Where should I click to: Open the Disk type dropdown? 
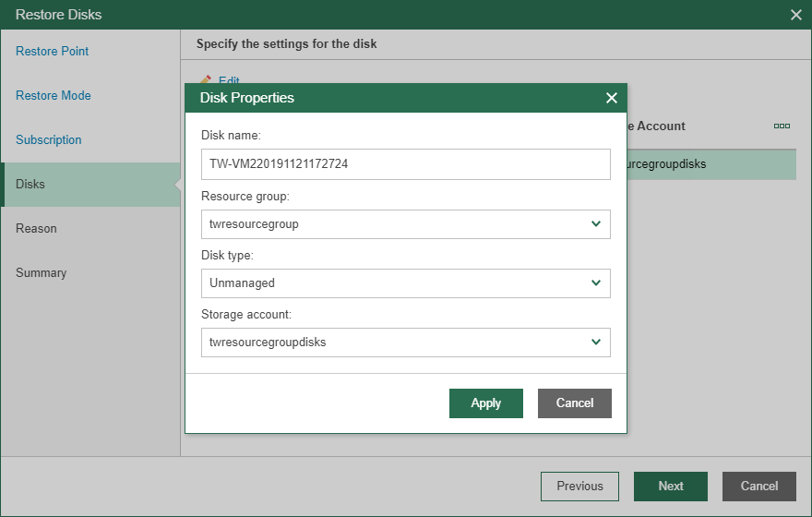point(596,283)
